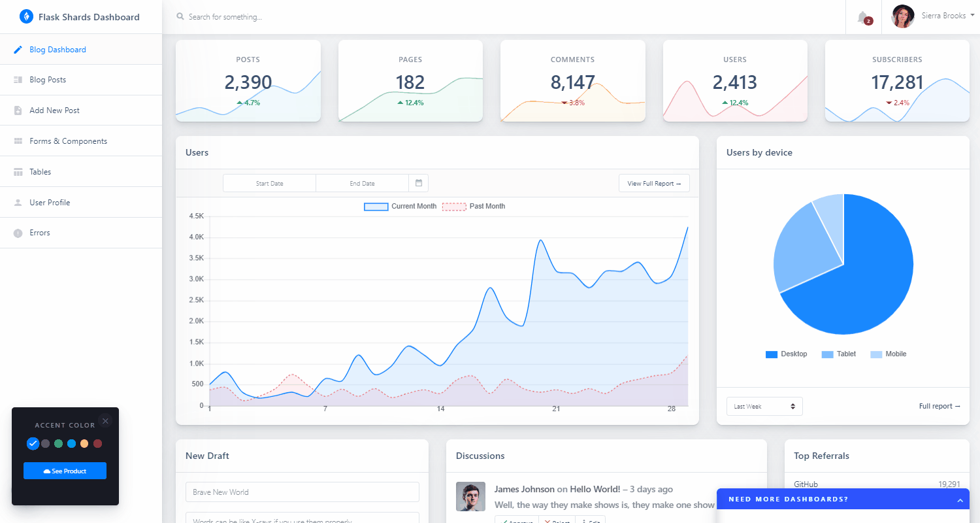The height and width of the screenshot is (523, 980).
Task: Open the Blog Posts section icon
Action: pyautogui.click(x=18, y=79)
